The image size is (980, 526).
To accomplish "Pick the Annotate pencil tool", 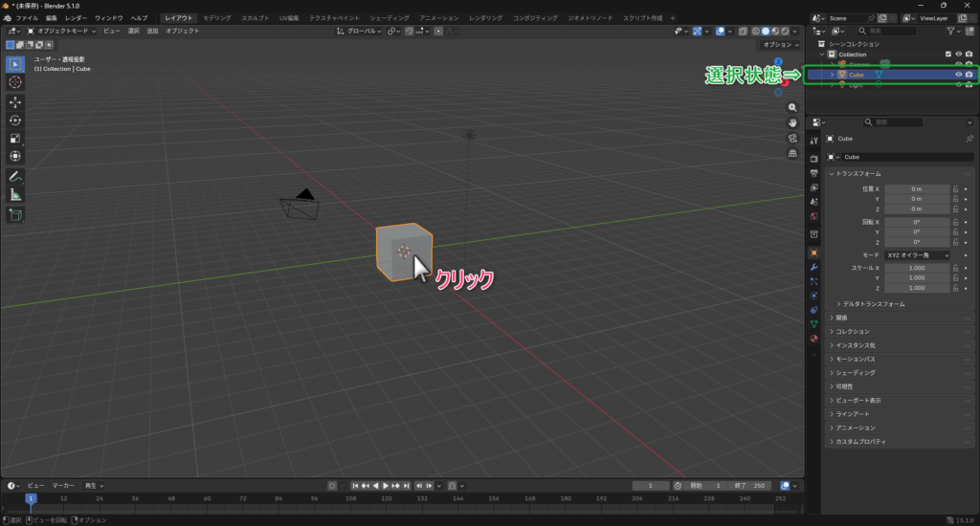I will [15, 176].
